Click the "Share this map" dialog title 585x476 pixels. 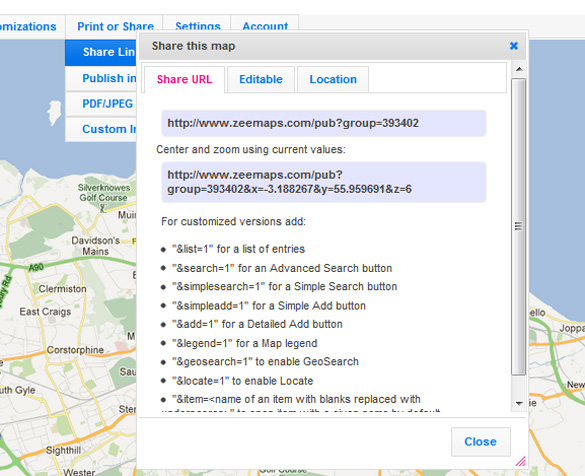(x=193, y=46)
